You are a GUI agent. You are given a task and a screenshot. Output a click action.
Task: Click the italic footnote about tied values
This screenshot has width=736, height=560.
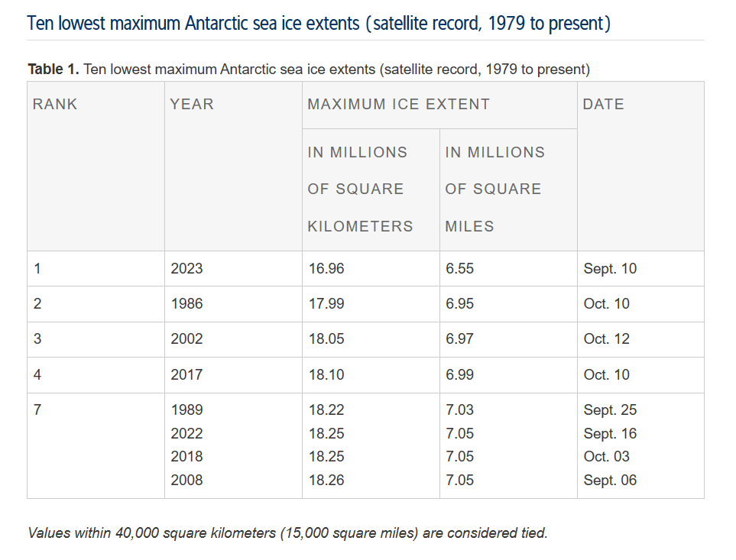pyautogui.click(x=287, y=533)
